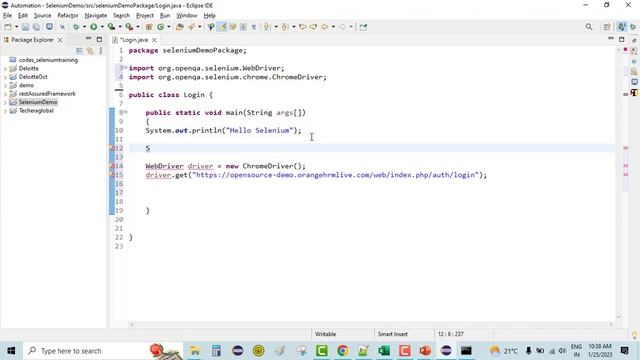Viewport: 640px width, 360px height.
Task: Click the Back navigation arrow
Action: 324,27
